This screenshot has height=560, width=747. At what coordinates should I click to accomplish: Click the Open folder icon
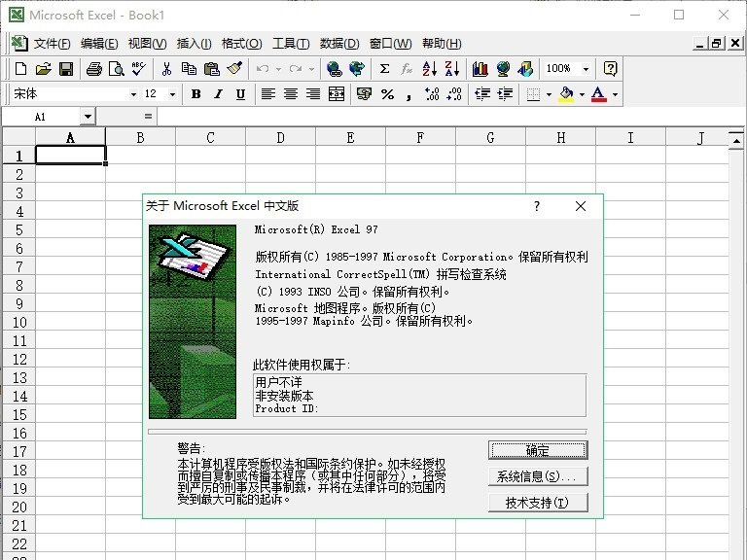coord(44,69)
